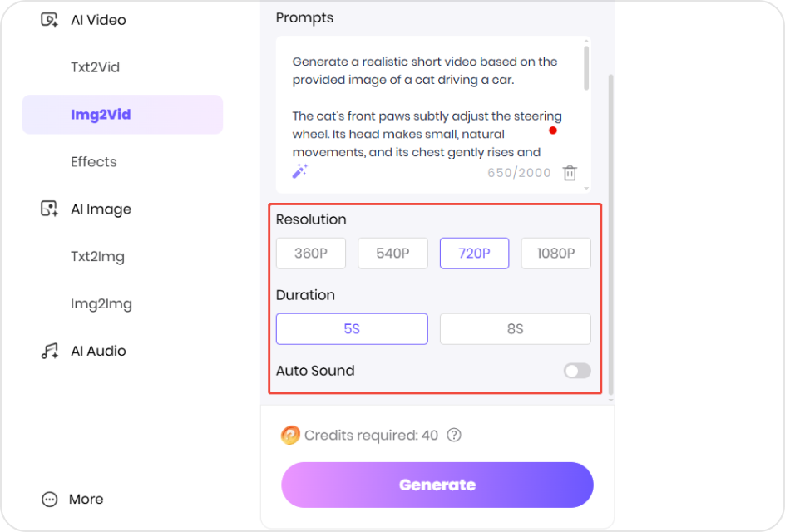Image resolution: width=785 pixels, height=532 pixels.
Task: Select the 1080P resolution option
Action: pos(555,253)
